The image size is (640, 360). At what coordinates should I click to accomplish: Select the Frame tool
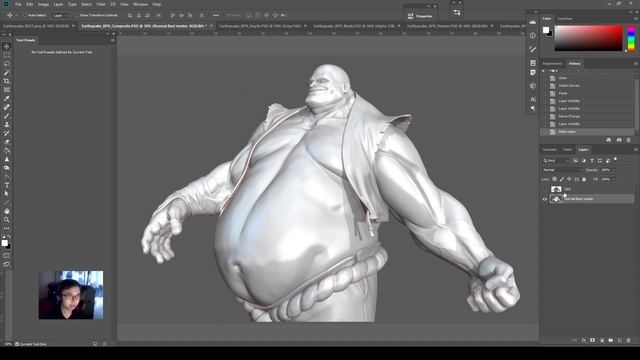tap(7, 90)
